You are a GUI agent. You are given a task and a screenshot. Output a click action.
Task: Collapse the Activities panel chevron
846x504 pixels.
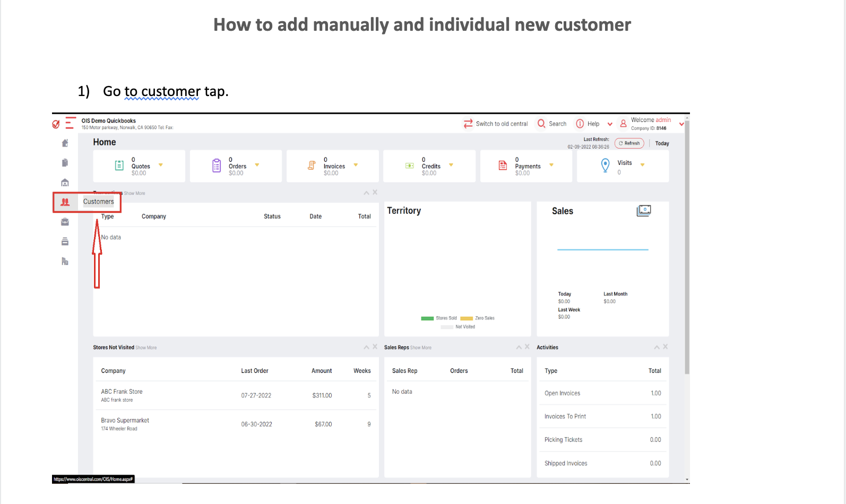tap(657, 347)
